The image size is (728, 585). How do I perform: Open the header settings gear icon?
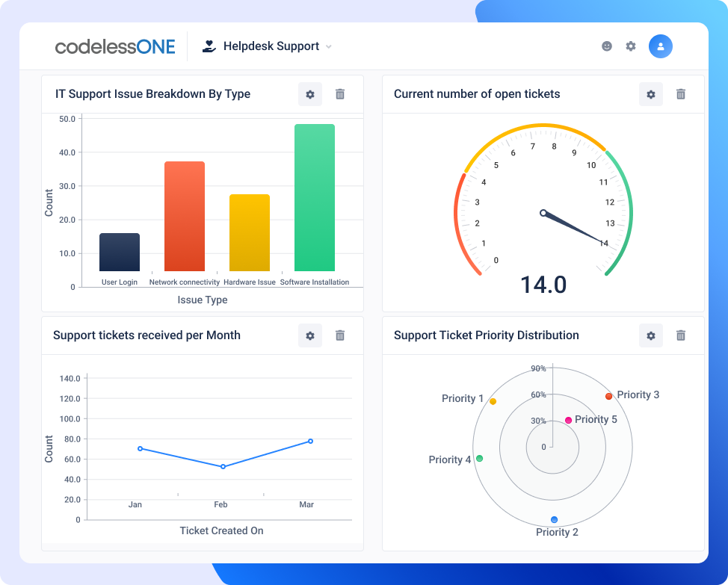coord(631,46)
